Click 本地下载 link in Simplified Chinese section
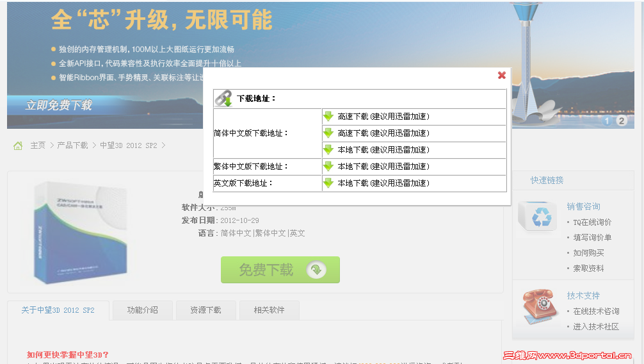 coord(383,150)
